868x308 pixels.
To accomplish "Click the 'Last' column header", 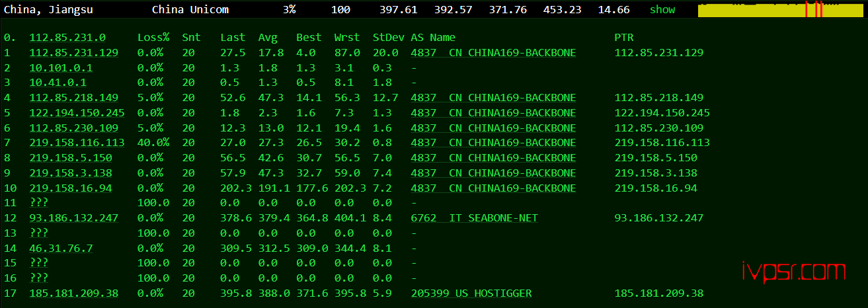I will 233,38.
